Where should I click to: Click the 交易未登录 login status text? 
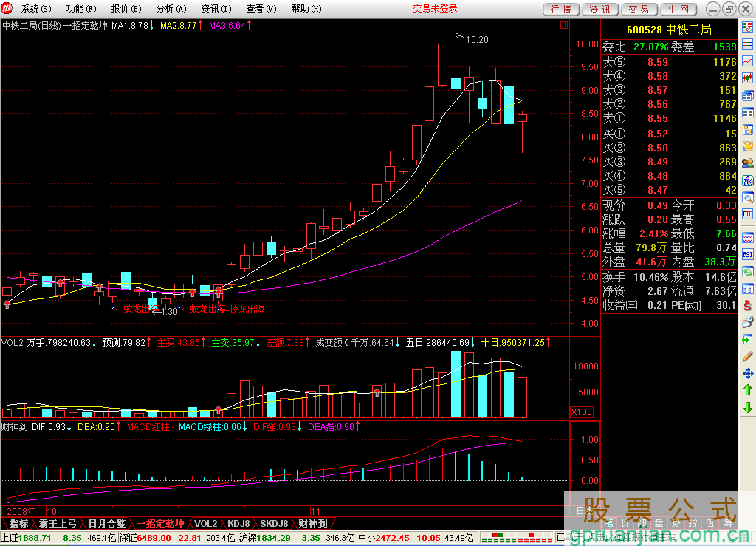pos(435,9)
